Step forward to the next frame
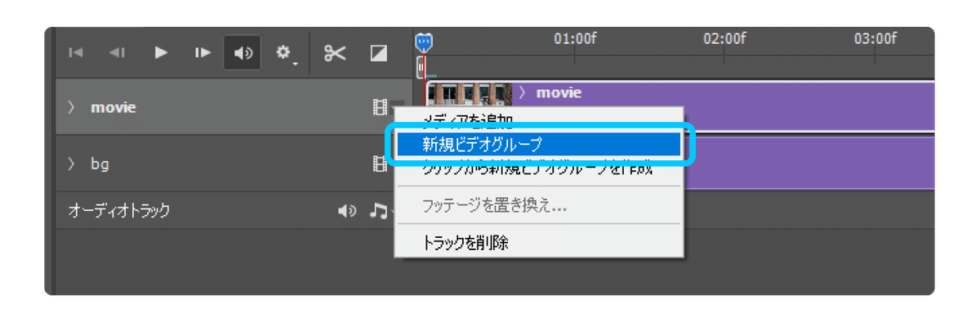 point(202,53)
